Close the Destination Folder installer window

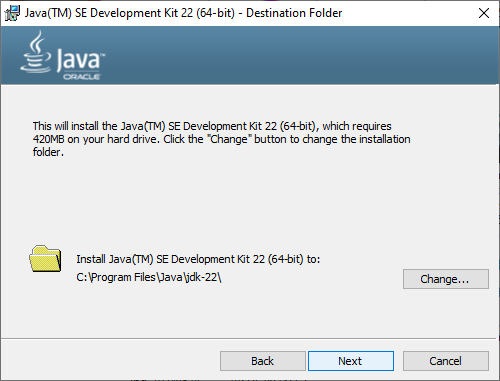point(484,13)
